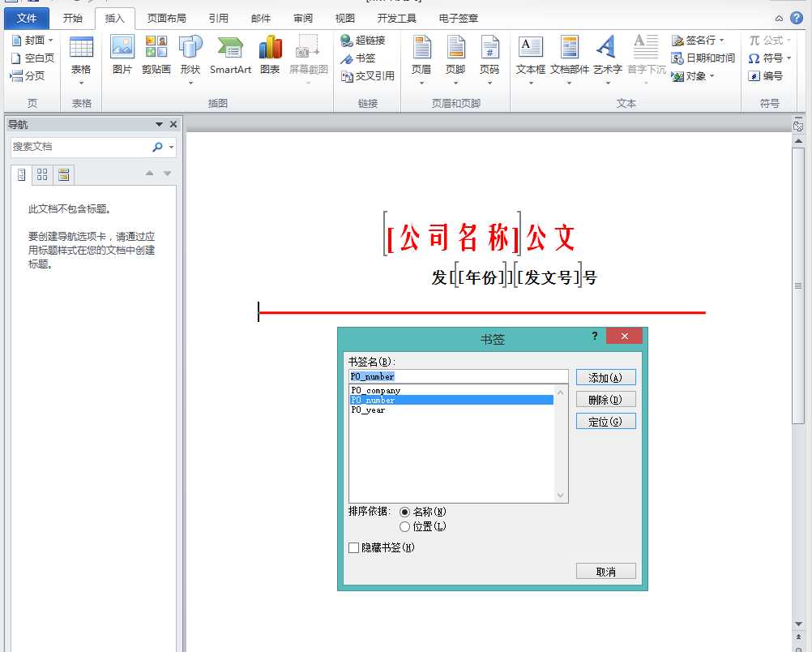Open navigation pane options dropdown arrow
The height and width of the screenshot is (652, 812).
point(159,124)
